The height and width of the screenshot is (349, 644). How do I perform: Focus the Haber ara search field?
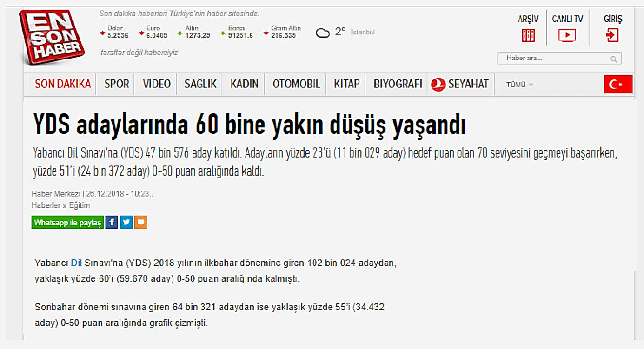tap(553, 59)
